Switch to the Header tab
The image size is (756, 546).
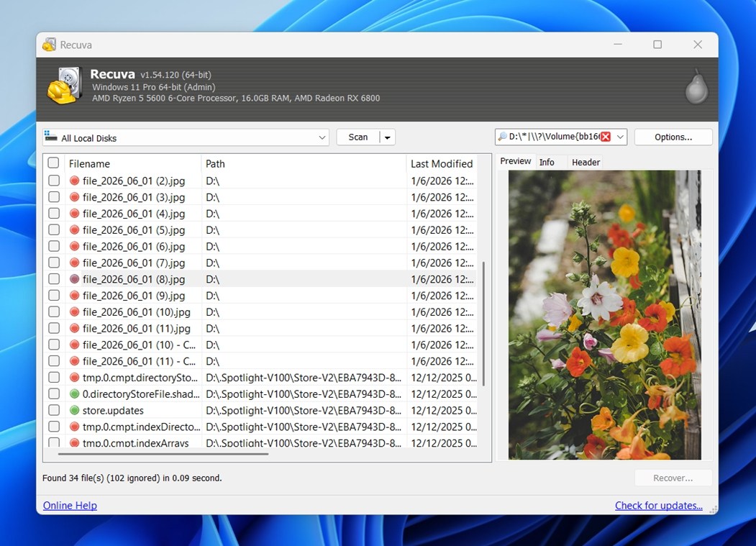(x=586, y=163)
